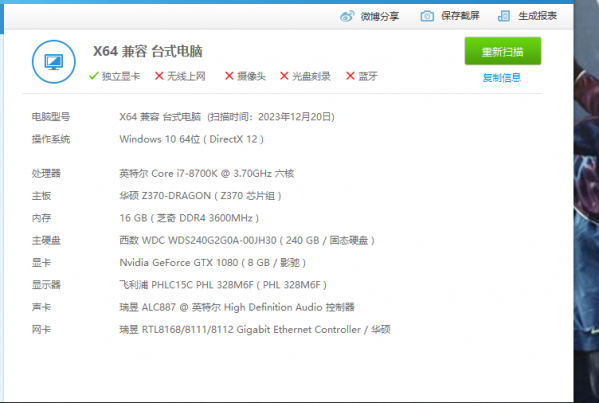Viewport: 599px width, 403px height.
Task: Click the 无线上网 feature label
Action: 186,76
